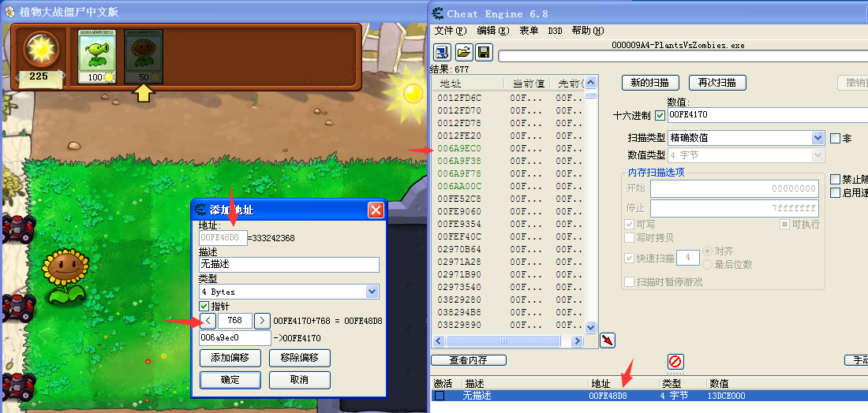Click the Cheat Engine title bar icon
The width and height of the screenshot is (868, 413).
click(x=438, y=13)
